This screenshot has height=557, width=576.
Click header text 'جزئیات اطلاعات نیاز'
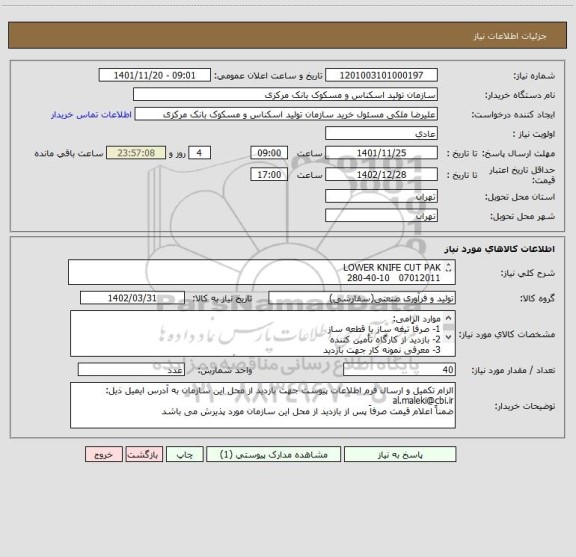(x=510, y=36)
